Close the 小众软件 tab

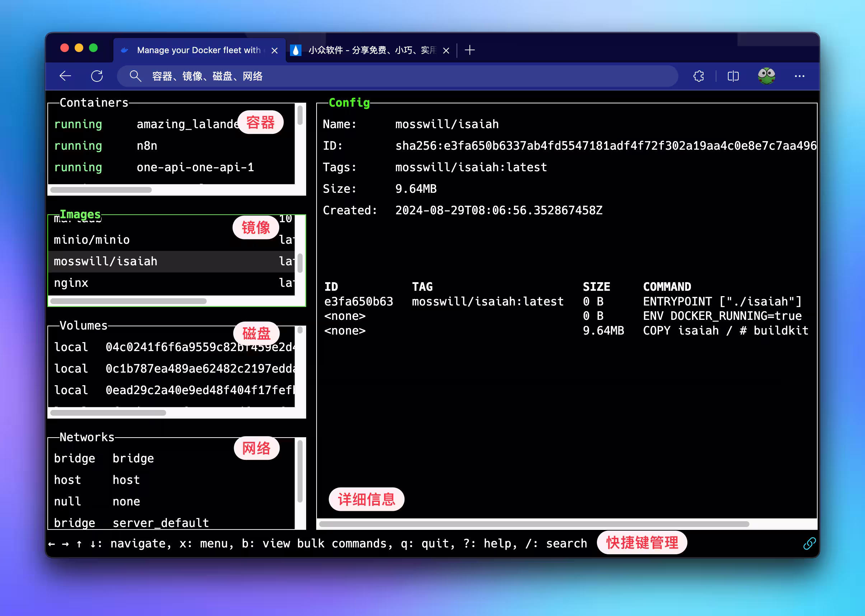(x=446, y=51)
